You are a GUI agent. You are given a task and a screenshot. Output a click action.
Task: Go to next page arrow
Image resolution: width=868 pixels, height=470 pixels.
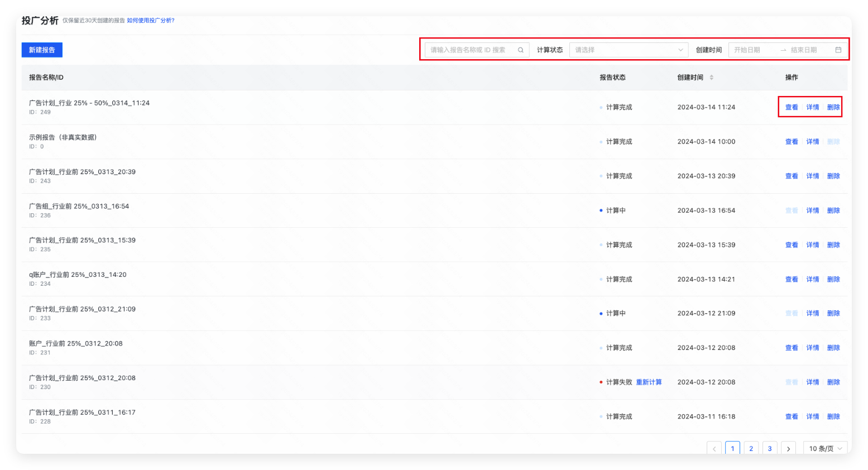tap(788, 448)
